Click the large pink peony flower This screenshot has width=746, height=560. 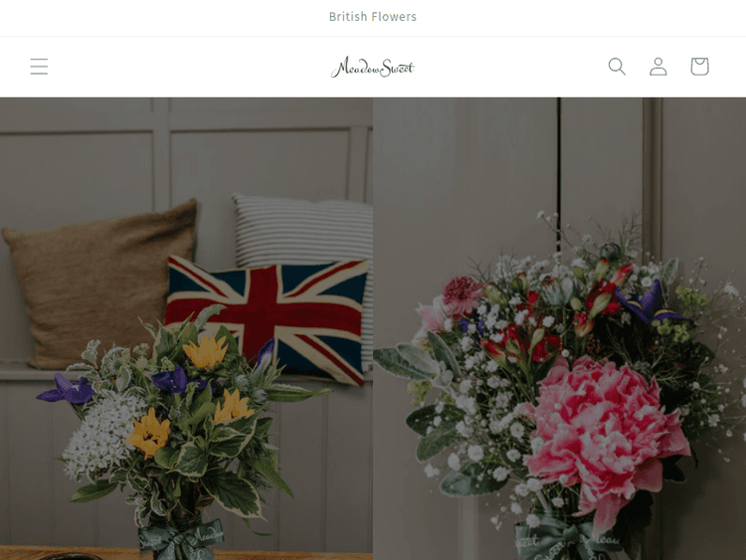[x=608, y=431]
